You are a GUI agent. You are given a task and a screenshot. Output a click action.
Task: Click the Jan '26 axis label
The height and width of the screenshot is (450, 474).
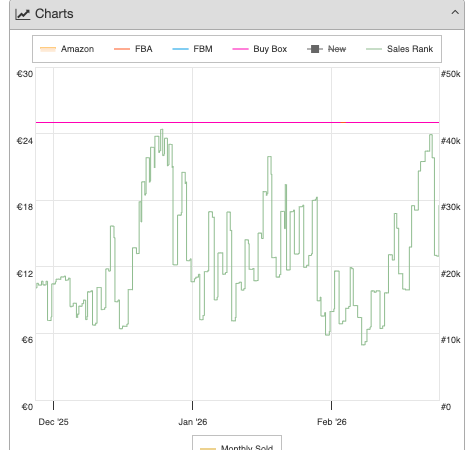click(x=193, y=422)
